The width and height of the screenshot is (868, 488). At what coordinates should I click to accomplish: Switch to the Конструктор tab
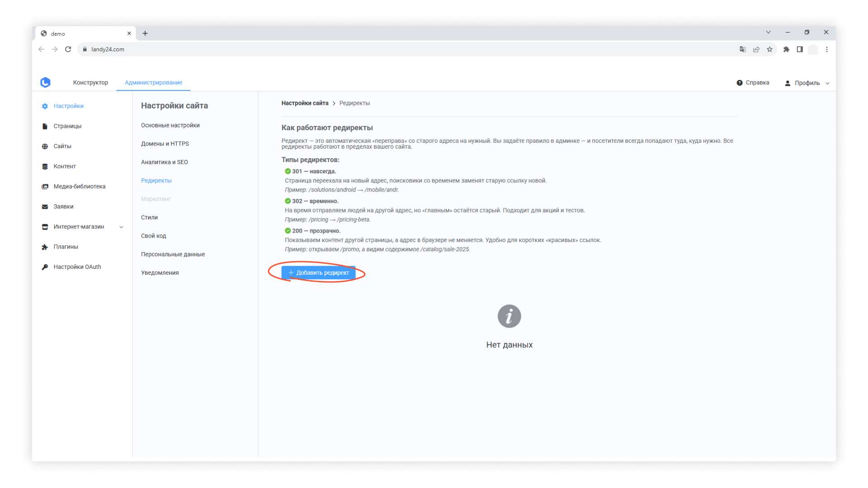[x=90, y=83]
